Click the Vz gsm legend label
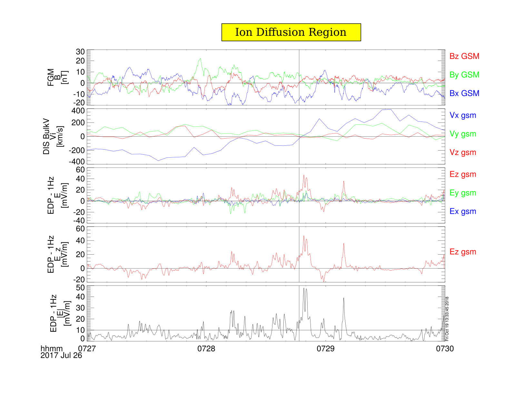532x411 pixels. [463, 152]
